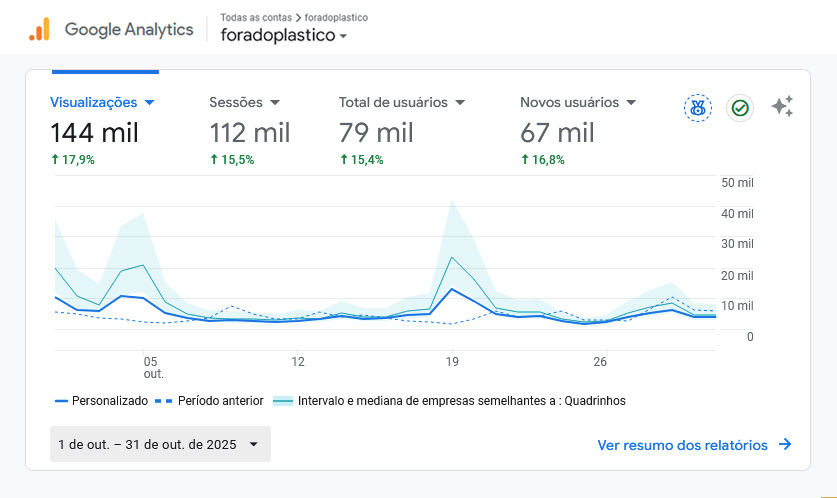Switch to the 79 mil users tab
The image size is (837, 498).
coord(376,132)
